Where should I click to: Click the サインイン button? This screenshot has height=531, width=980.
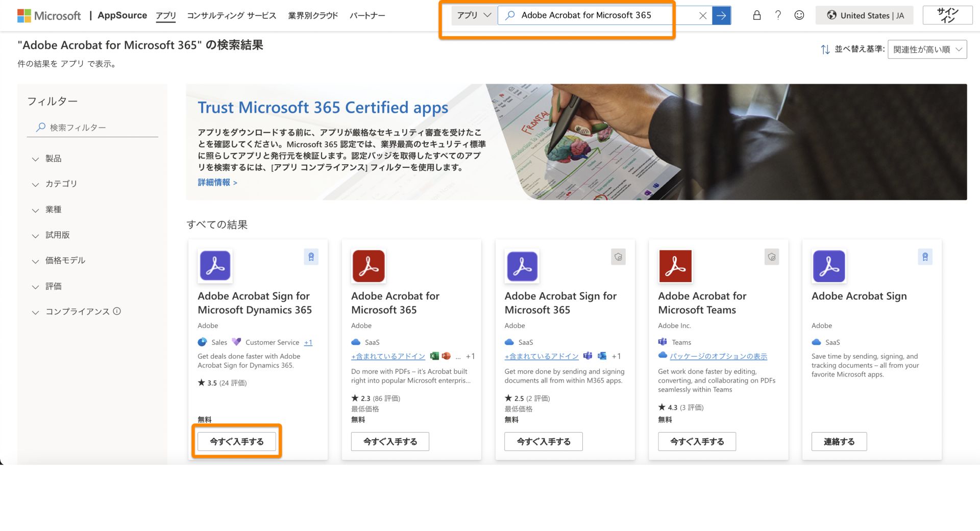click(x=947, y=15)
